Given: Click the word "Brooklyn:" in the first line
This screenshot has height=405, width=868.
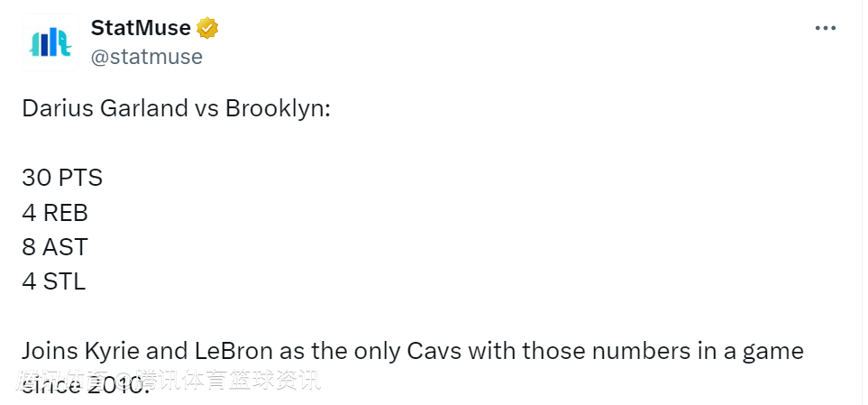Looking at the screenshot, I should click(x=279, y=108).
